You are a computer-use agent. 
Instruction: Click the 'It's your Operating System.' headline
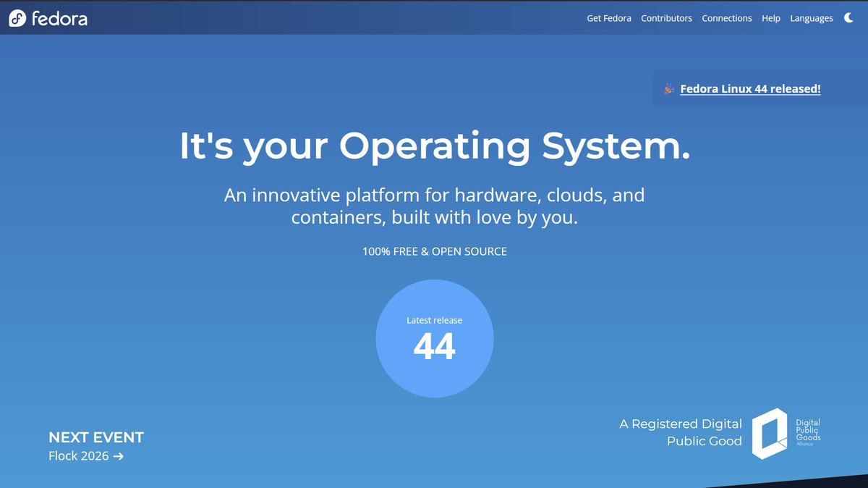pyautogui.click(x=435, y=146)
